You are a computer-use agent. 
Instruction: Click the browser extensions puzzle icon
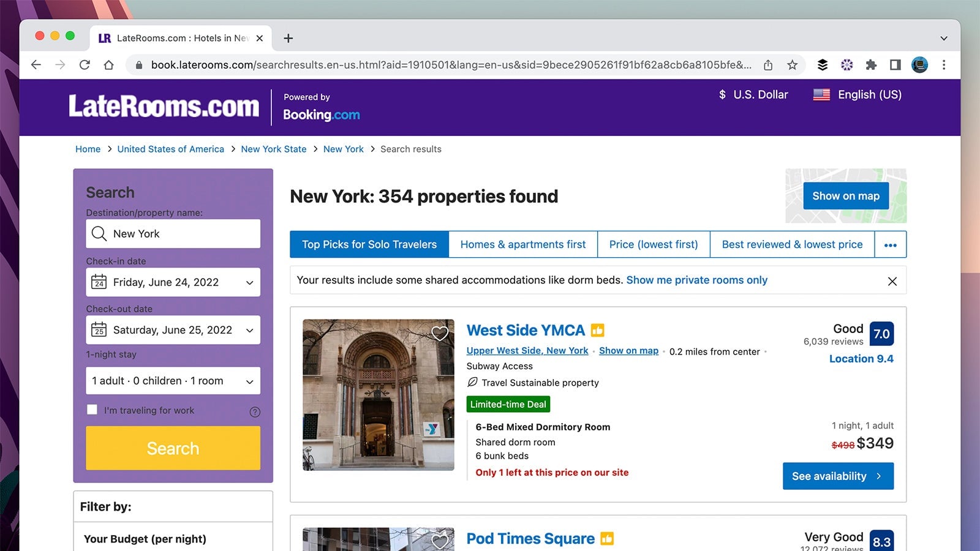(x=871, y=65)
